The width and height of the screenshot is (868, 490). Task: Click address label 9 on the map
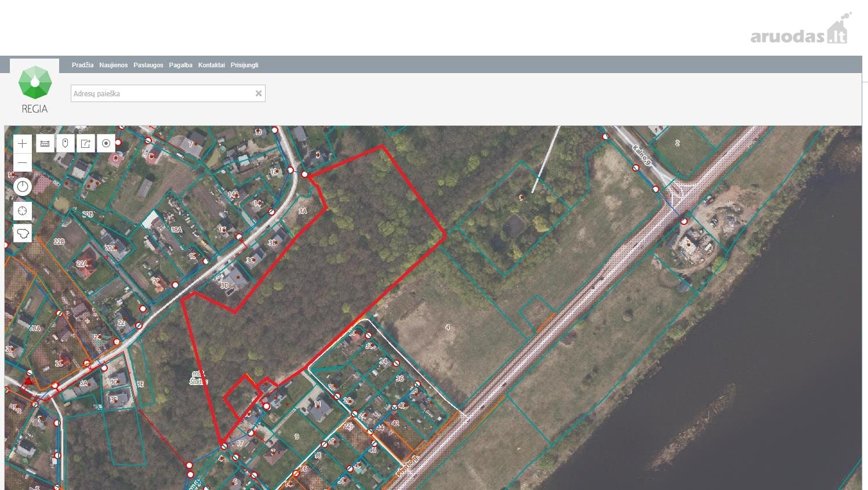297,437
